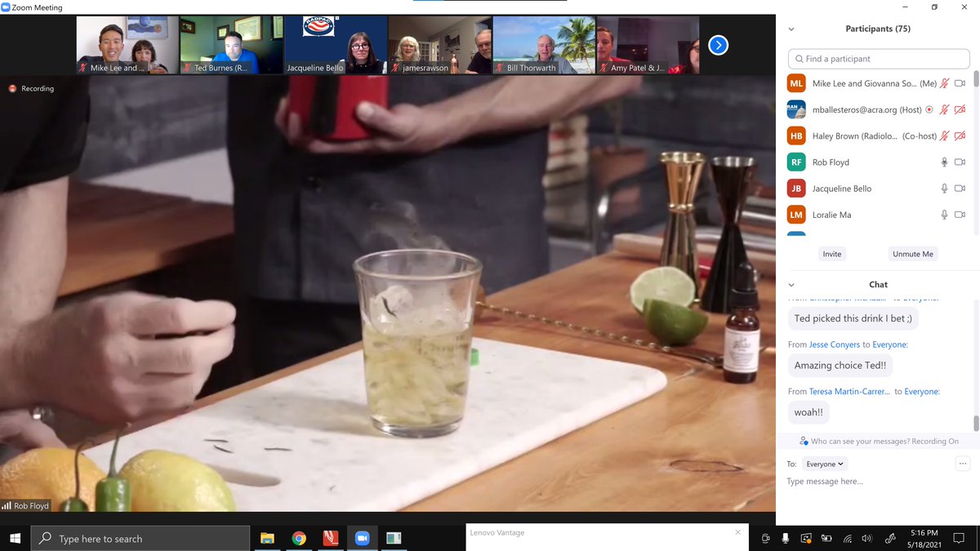Select Bill Thorwarth's video thumbnail

(544, 45)
